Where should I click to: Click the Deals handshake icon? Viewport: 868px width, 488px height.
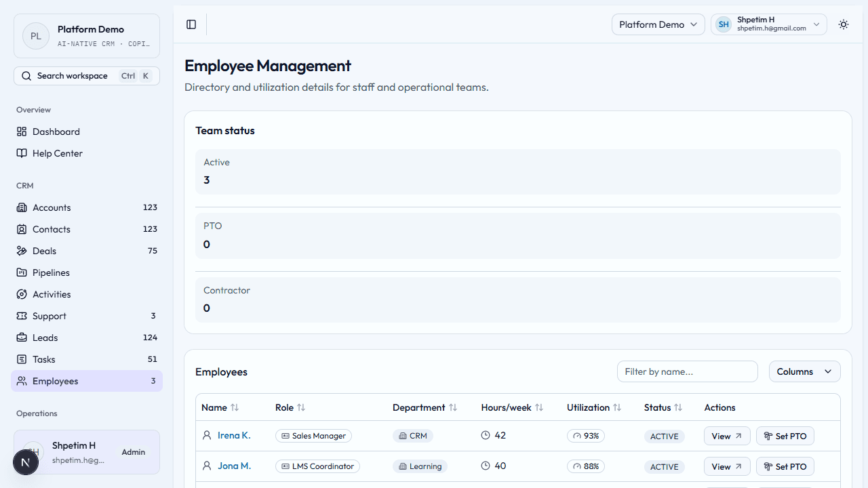[x=22, y=251]
